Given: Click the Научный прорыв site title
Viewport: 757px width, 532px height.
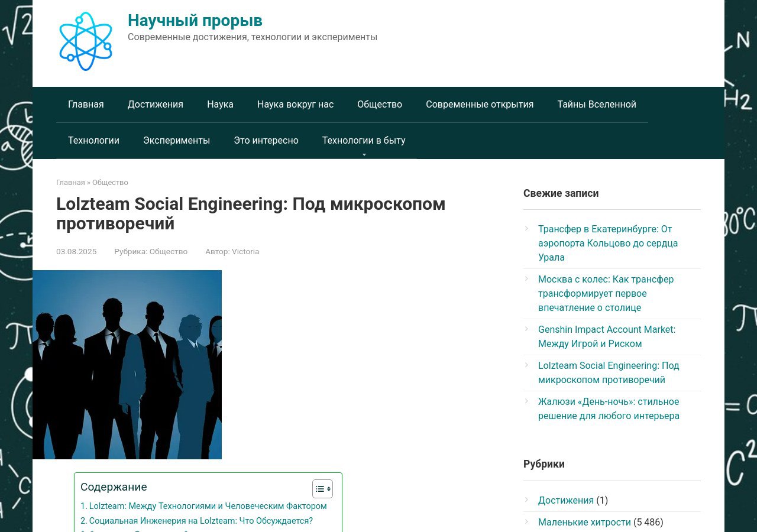Looking at the screenshot, I should click(195, 21).
